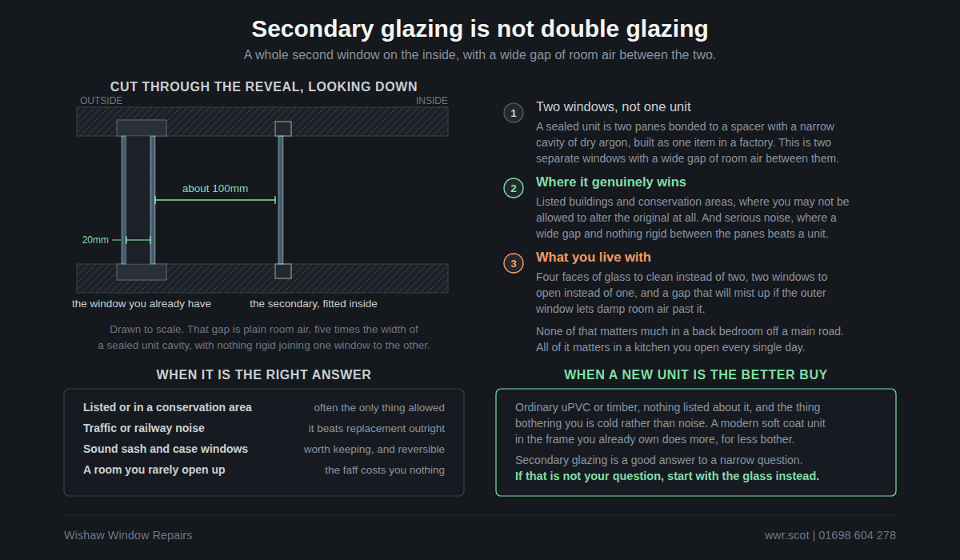Select the 'What you live with' heading
The width and height of the screenshot is (960, 560).
(x=594, y=258)
